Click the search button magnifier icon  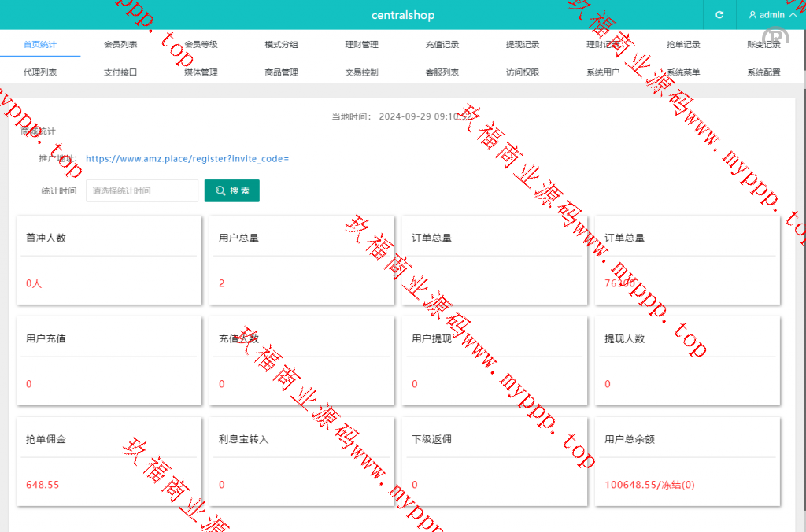pos(220,191)
